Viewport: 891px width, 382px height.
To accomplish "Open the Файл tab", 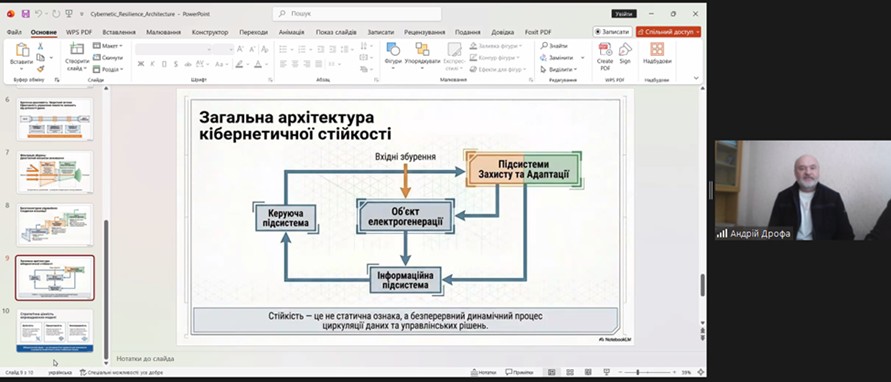I will [x=14, y=32].
